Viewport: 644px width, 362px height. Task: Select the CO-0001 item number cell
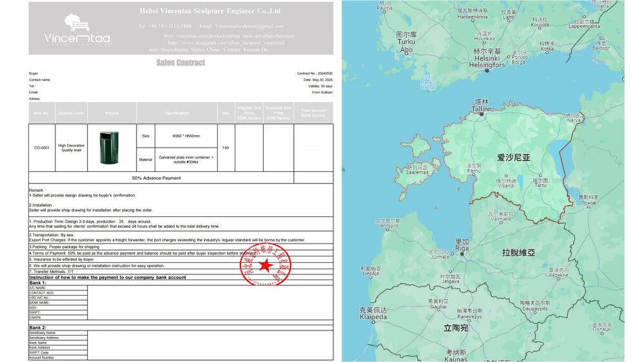pyautogui.click(x=41, y=148)
